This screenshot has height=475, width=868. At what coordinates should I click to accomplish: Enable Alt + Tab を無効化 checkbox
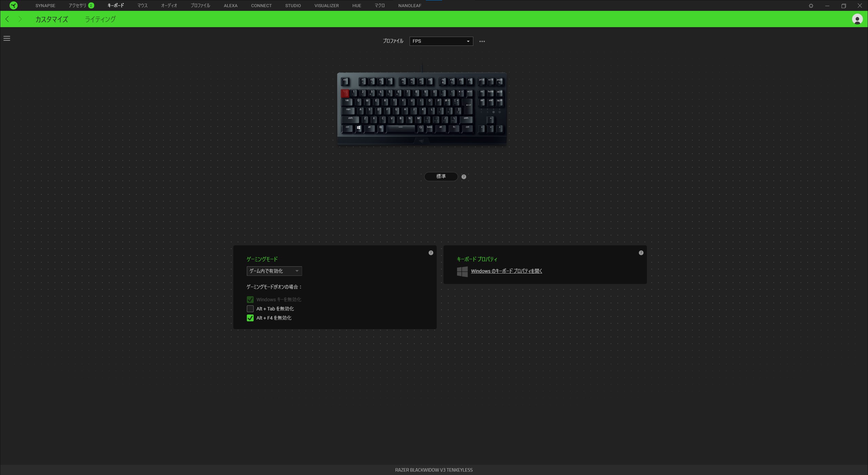pos(250,309)
